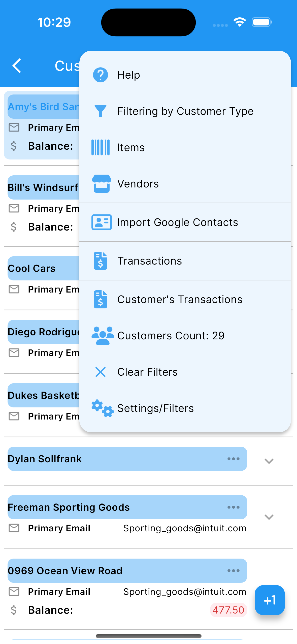This screenshot has width=297, height=644.
Task: Tap the 477.50 balance badge
Action: point(228,610)
